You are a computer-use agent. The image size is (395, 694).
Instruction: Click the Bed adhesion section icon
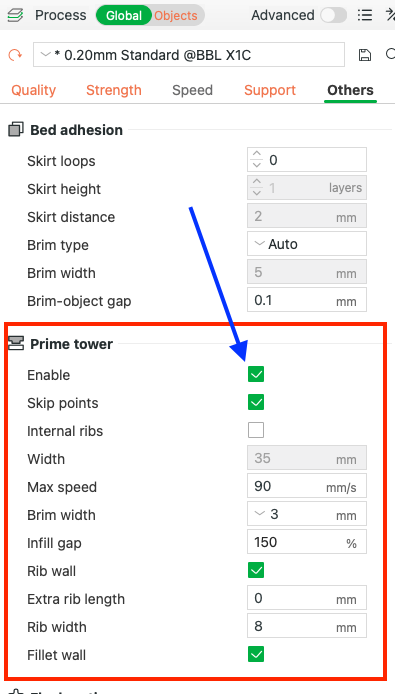[x=16, y=130]
